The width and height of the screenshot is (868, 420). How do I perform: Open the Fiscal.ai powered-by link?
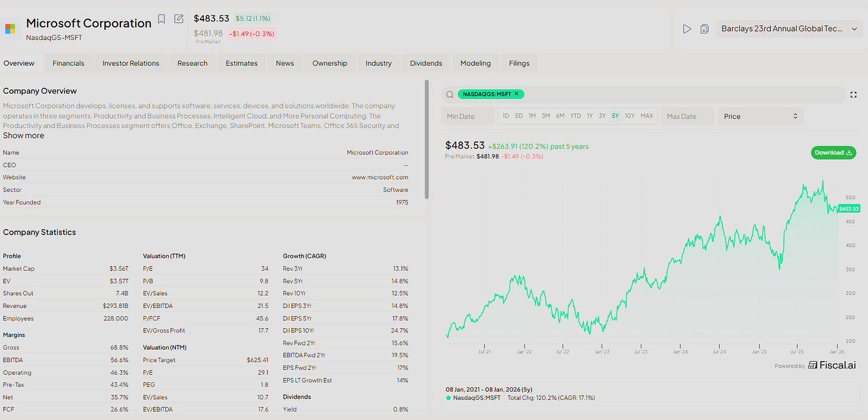[832, 365]
